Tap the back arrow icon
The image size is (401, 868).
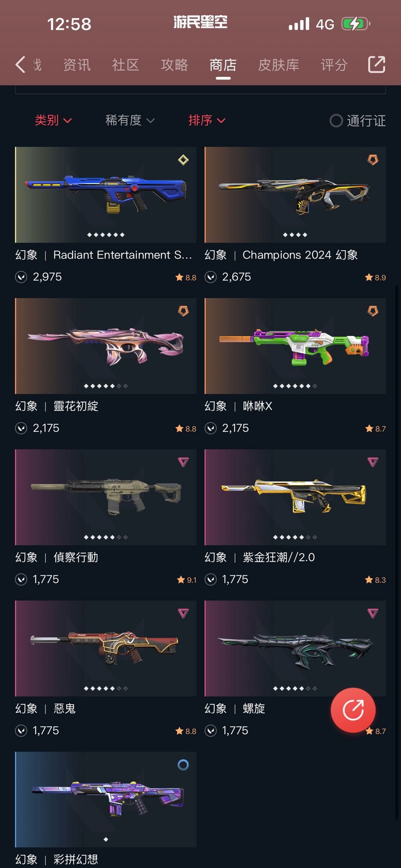pyautogui.click(x=20, y=65)
